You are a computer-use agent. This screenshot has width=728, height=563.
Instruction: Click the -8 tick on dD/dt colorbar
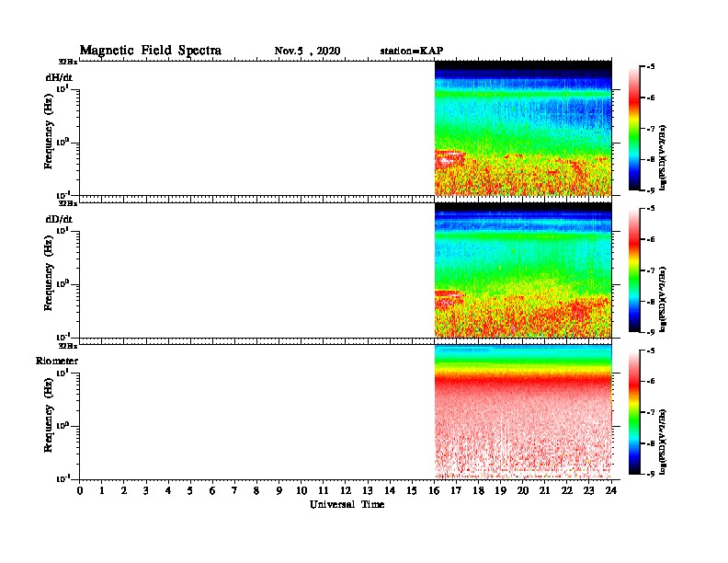click(x=651, y=302)
